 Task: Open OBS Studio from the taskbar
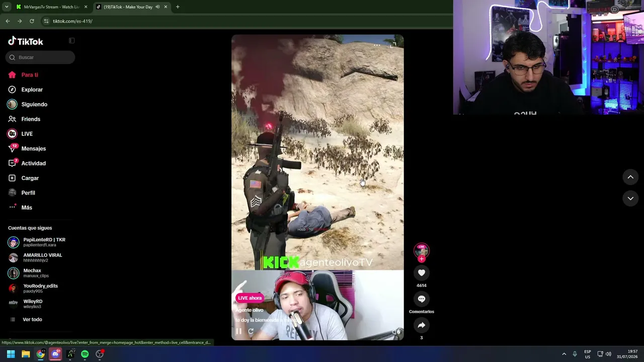tap(100, 354)
